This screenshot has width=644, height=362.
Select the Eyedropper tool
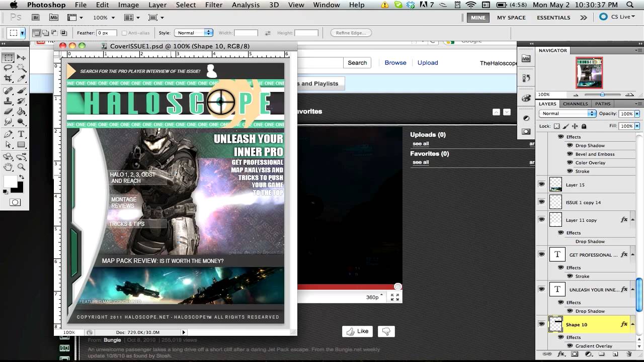coord(22,78)
